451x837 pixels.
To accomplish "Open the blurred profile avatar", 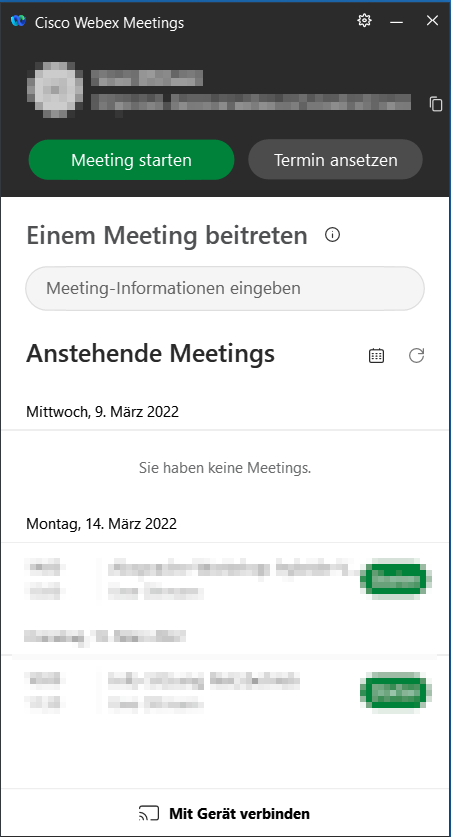I will [55, 90].
